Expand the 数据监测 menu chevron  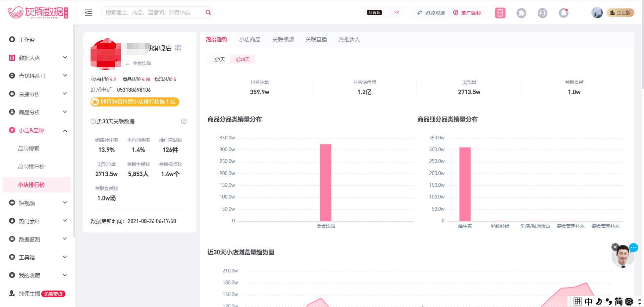tap(65, 239)
